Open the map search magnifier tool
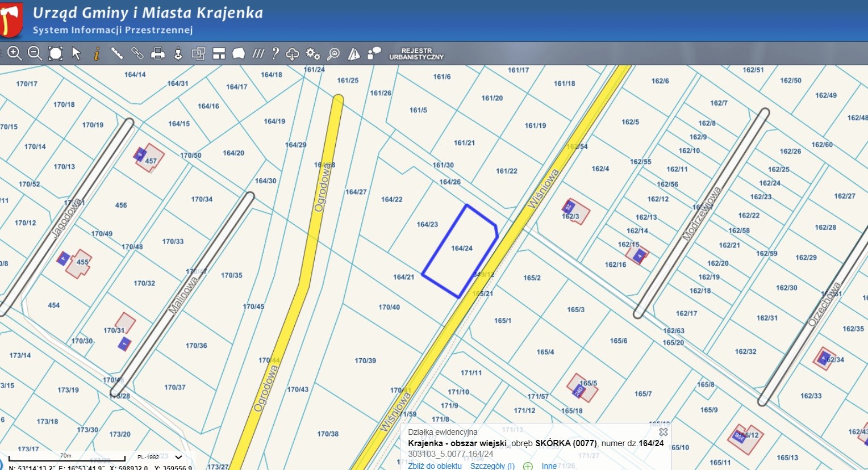 click(333, 54)
